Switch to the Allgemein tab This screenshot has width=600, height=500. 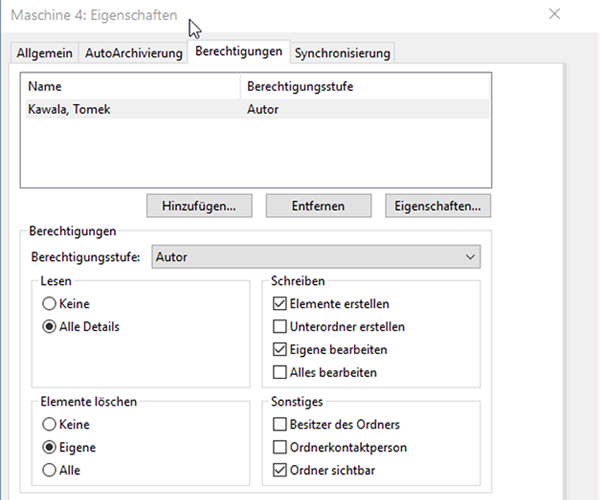click(x=46, y=53)
